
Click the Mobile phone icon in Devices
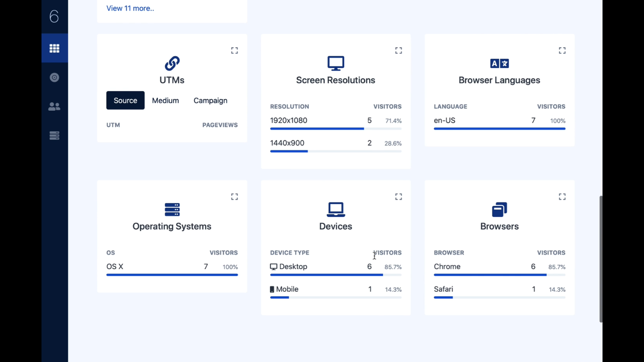click(x=272, y=289)
